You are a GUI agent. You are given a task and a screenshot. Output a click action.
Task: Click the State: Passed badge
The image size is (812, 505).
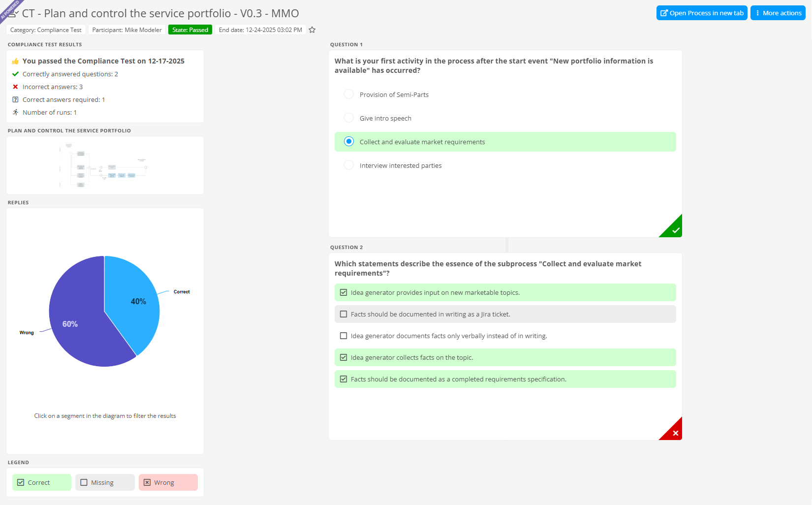[x=190, y=30]
